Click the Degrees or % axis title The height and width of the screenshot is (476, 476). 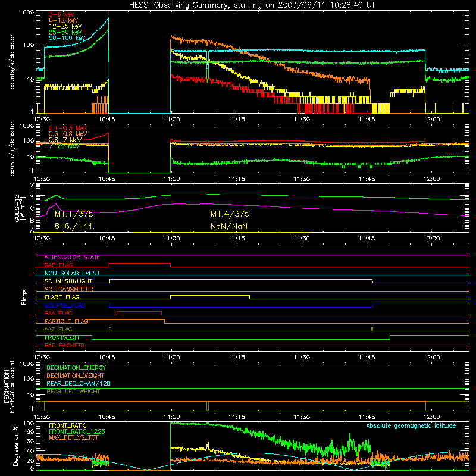(x=15, y=446)
